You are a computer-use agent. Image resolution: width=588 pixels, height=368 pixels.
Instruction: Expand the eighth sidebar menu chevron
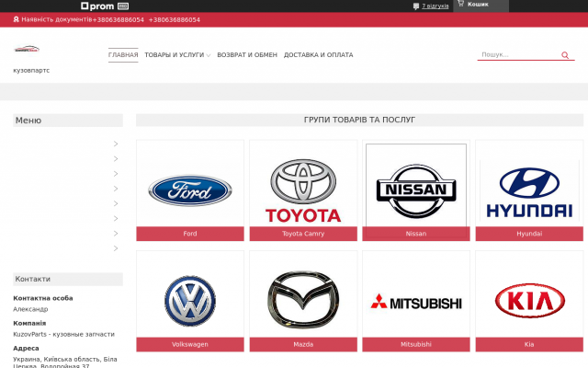coord(116,248)
